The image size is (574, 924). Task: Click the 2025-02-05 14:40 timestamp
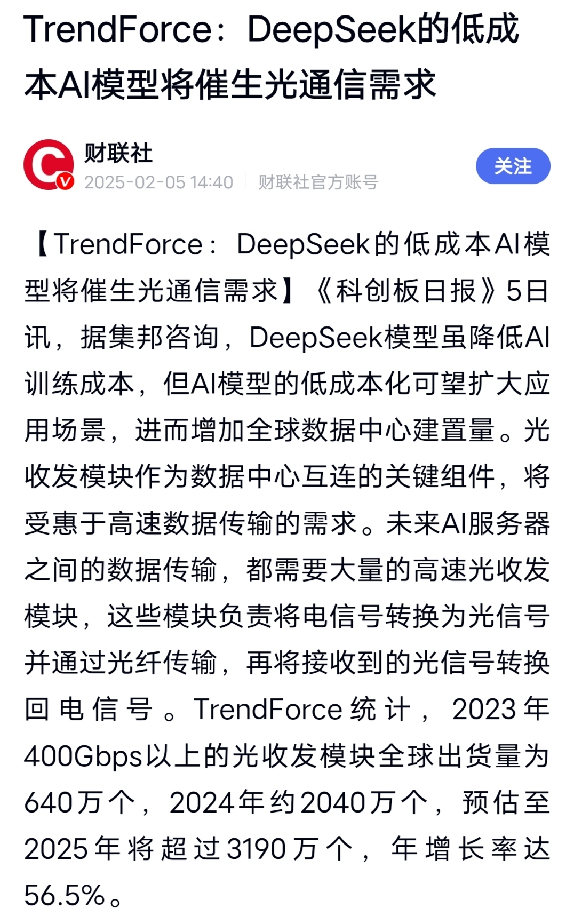point(158,182)
